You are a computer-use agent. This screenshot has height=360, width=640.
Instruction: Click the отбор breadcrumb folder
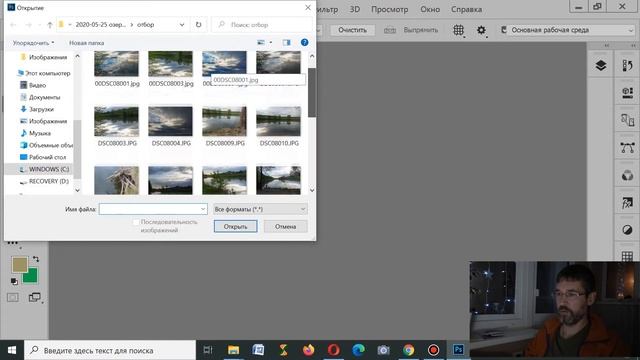point(146,24)
